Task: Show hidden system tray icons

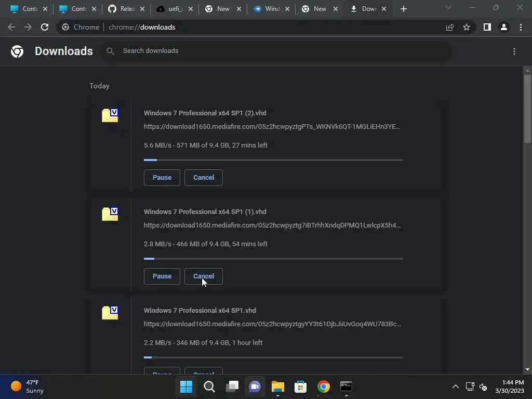Action: (456, 387)
